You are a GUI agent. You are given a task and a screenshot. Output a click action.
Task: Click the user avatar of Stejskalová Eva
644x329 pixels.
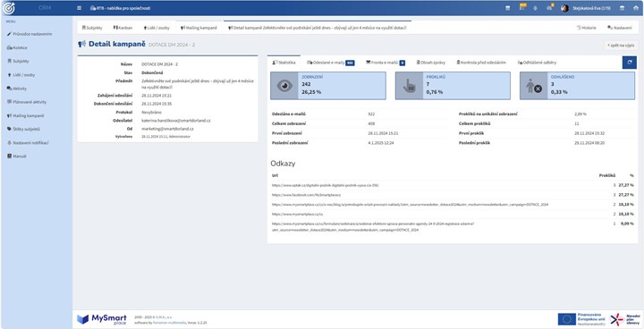565,8
